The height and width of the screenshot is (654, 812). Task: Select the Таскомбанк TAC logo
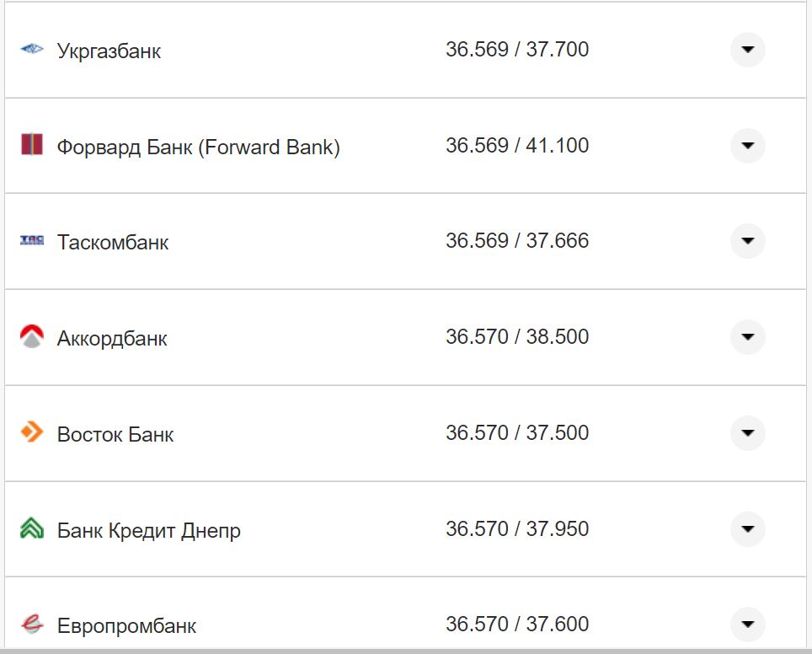coord(31,241)
